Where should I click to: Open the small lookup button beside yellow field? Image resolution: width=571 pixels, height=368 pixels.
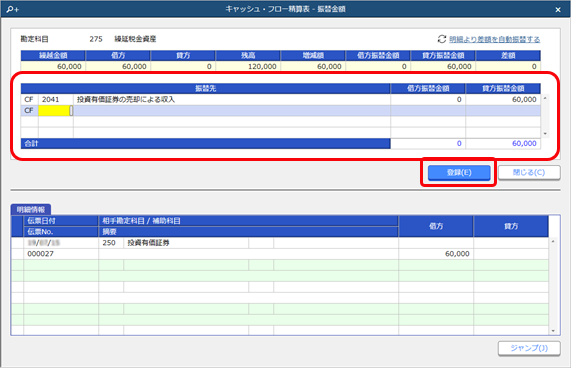(x=71, y=111)
